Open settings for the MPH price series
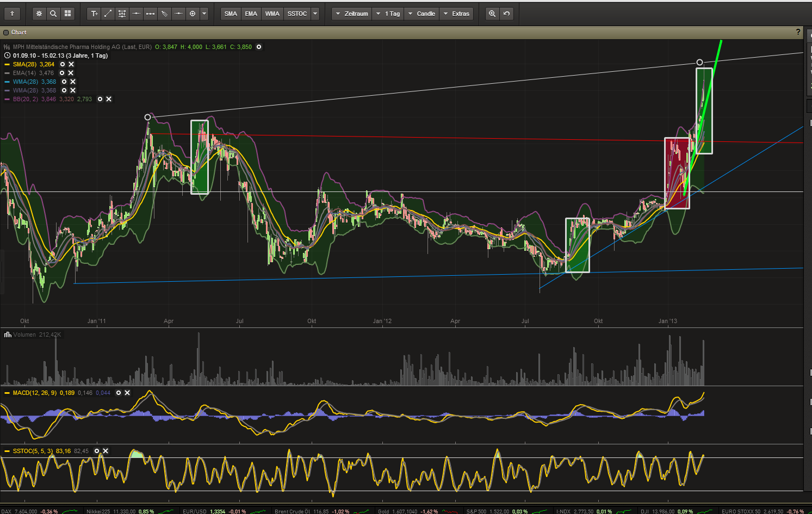 [x=259, y=47]
